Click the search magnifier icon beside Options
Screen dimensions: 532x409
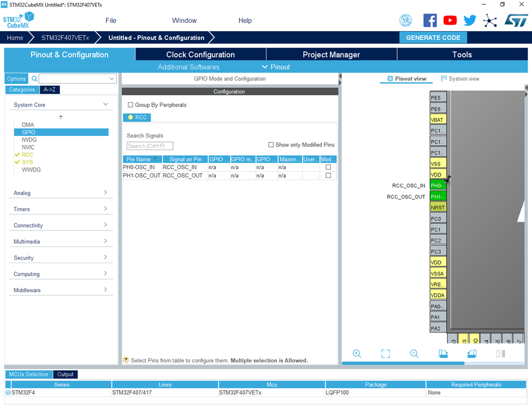click(x=34, y=79)
